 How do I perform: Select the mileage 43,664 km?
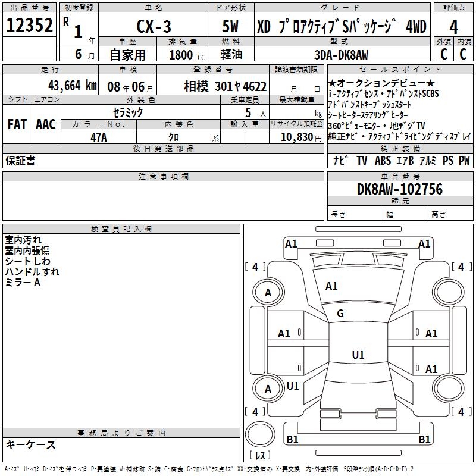(73, 86)
